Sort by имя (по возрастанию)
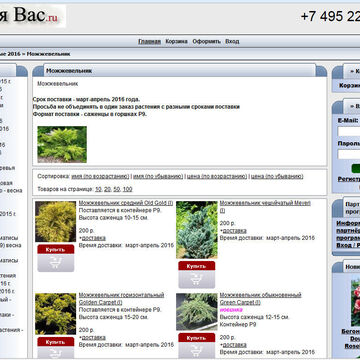The image size is (360, 360). [x=100, y=176]
